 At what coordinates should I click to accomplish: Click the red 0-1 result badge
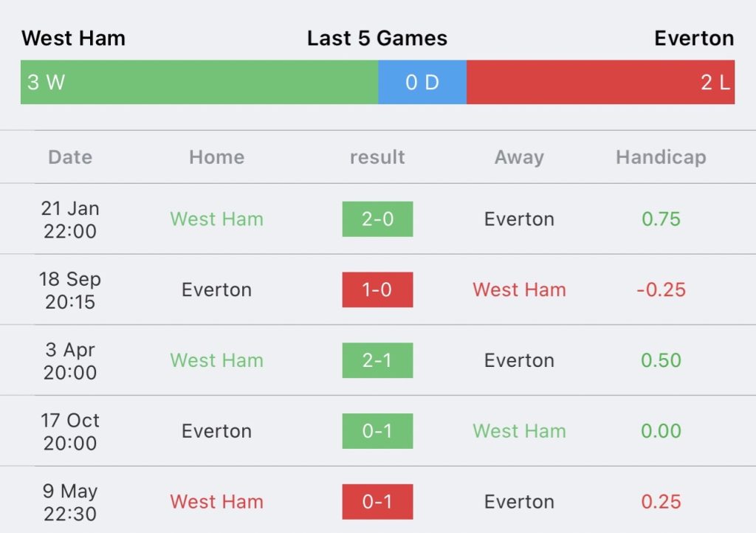click(377, 502)
